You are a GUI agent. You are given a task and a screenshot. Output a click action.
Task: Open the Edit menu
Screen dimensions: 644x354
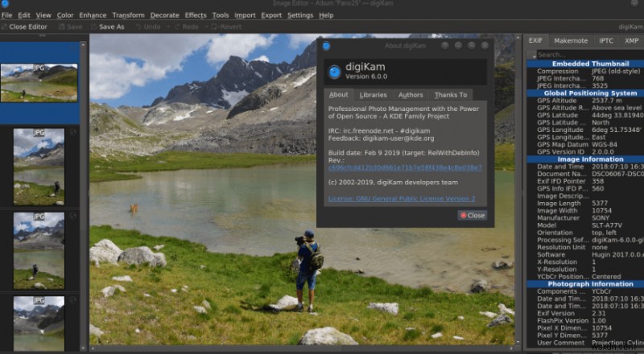pyautogui.click(x=24, y=15)
